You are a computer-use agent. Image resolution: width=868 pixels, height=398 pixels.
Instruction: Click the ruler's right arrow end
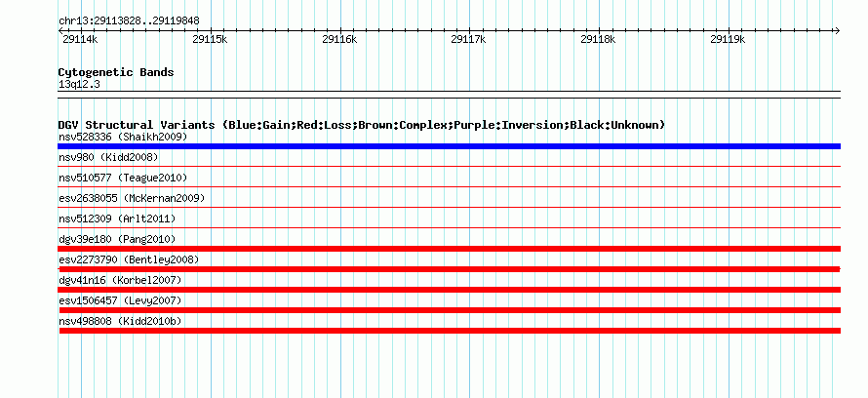click(x=837, y=30)
